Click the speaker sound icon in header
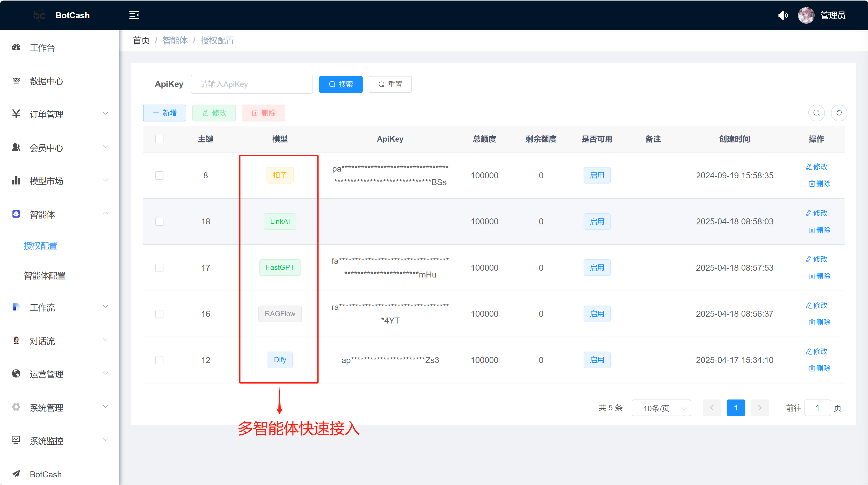Screen dimensions: 868x485 783,16
